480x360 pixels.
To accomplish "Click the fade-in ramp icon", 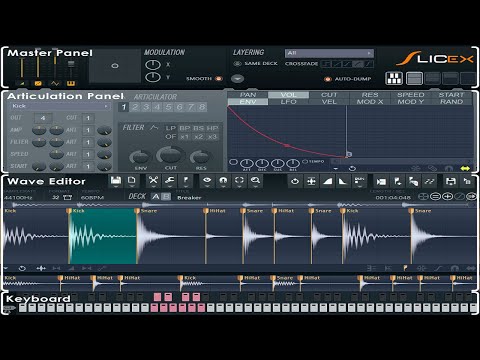I will tap(327, 181).
